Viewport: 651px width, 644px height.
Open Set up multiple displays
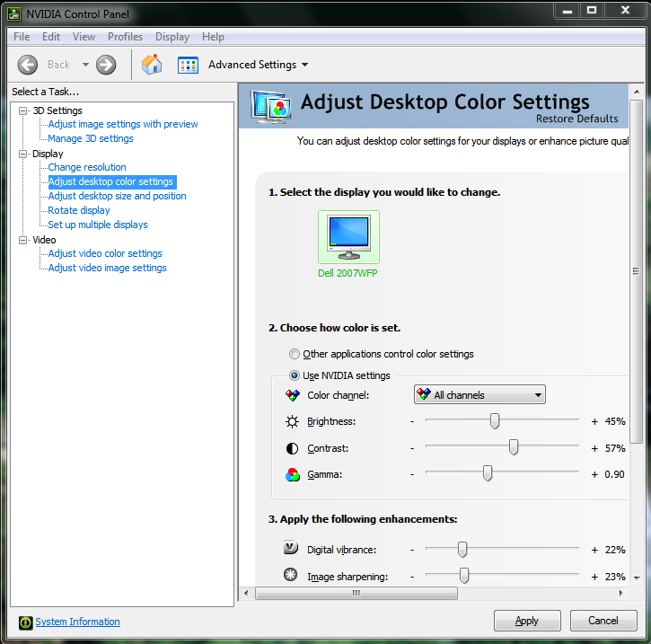pos(98,225)
